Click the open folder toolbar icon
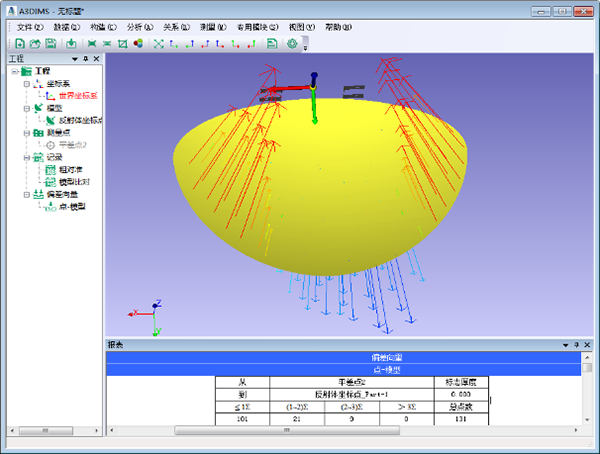 click(x=35, y=44)
